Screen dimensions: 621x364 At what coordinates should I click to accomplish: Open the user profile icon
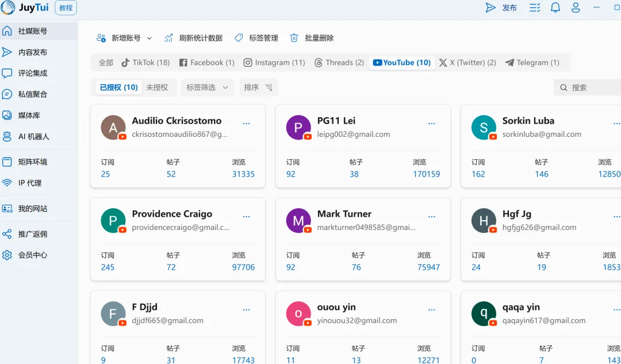[x=576, y=7]
